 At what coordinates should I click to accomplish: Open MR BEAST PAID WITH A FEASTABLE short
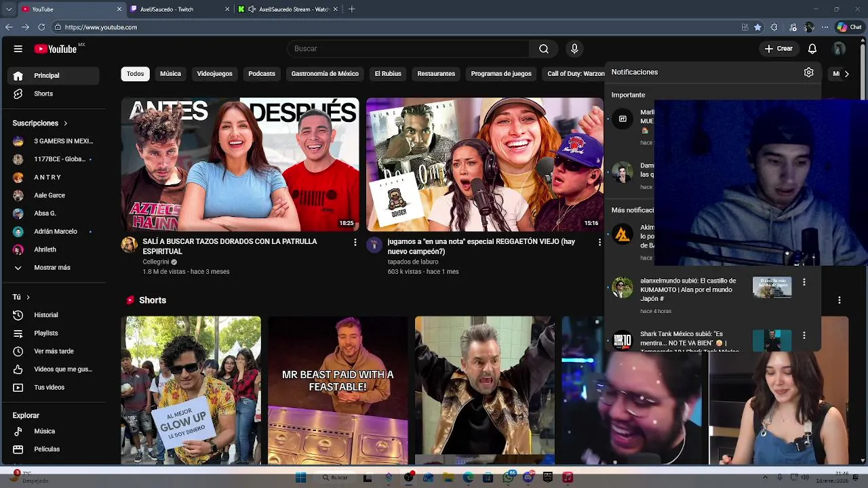pyautogui.click(x=338, y=390)
